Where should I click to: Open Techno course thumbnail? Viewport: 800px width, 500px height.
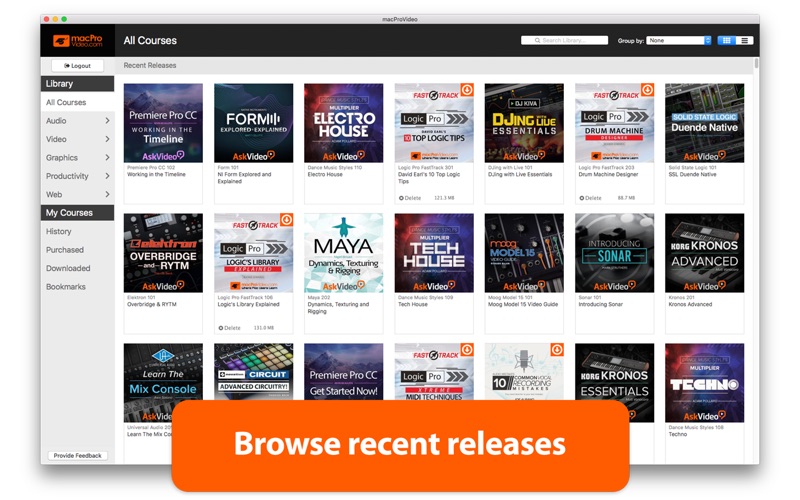[705, 383]
